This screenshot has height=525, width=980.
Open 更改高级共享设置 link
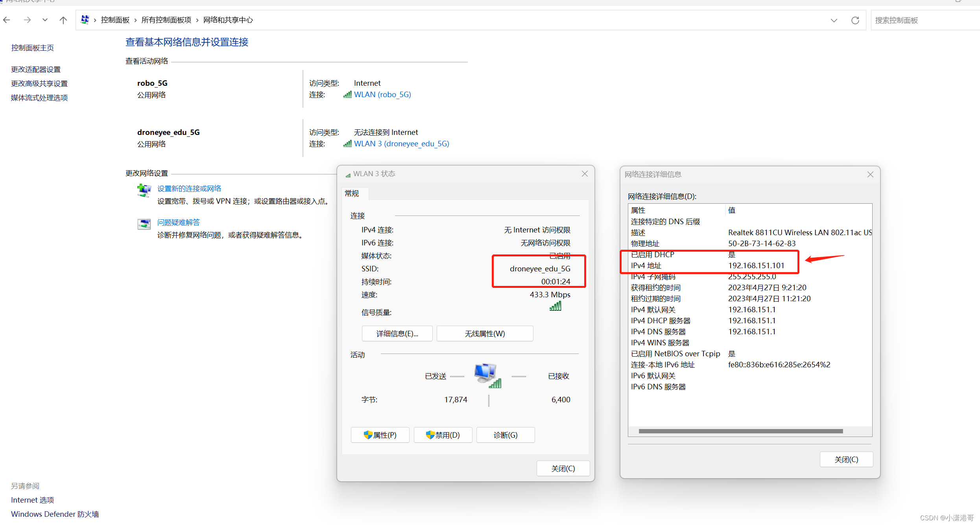pyautogui.click(x=39, y=84)
